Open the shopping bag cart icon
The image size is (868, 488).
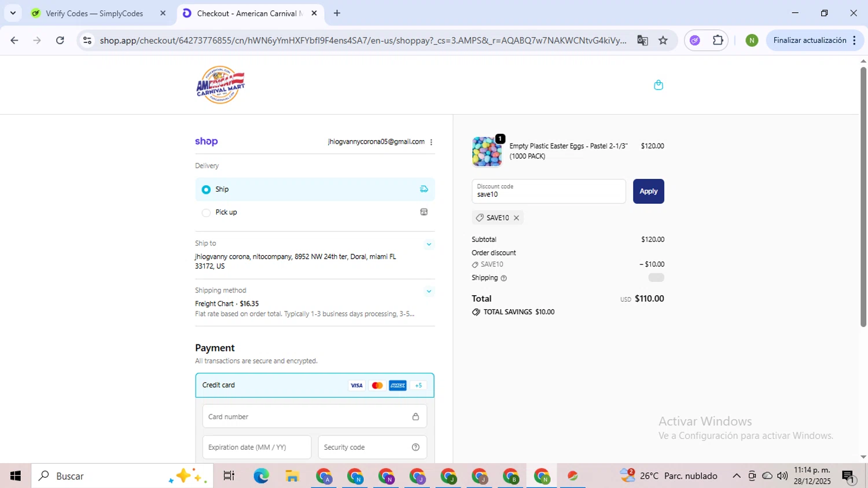point(658,85)
